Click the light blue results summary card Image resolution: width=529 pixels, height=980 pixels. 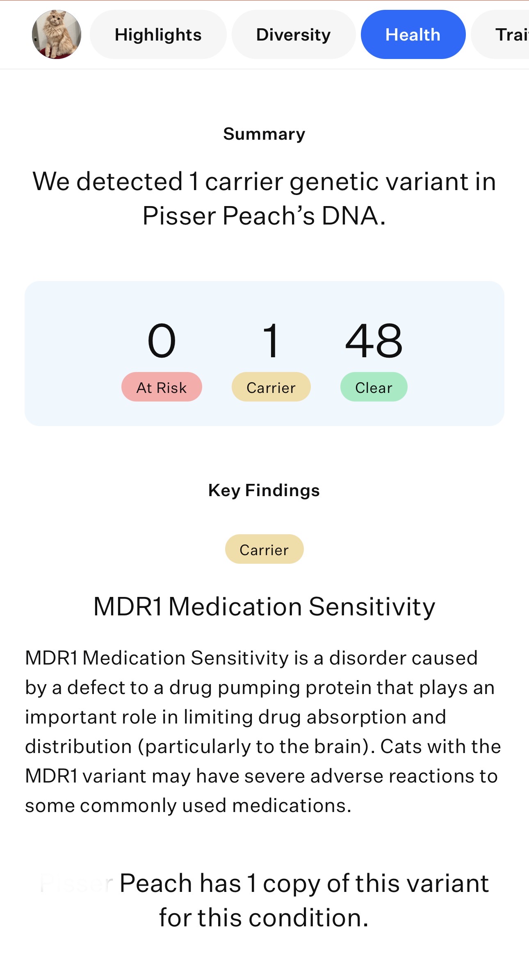[264, 354]
